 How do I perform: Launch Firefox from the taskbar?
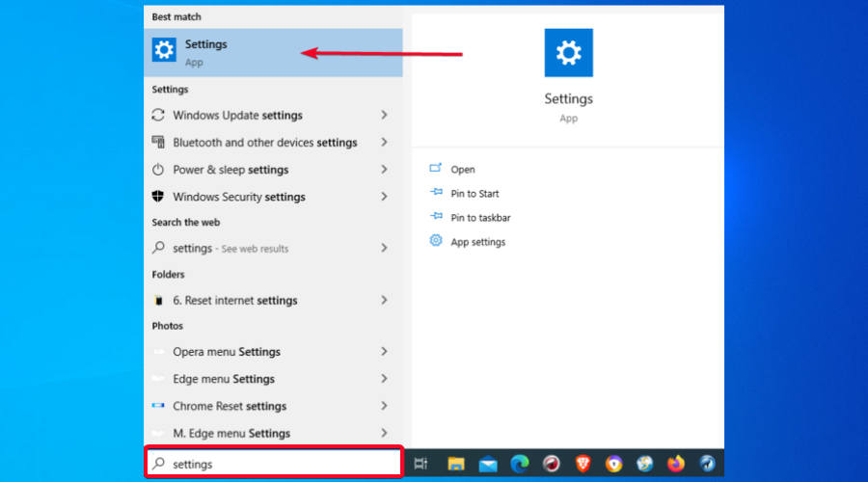tap(677, 464)
